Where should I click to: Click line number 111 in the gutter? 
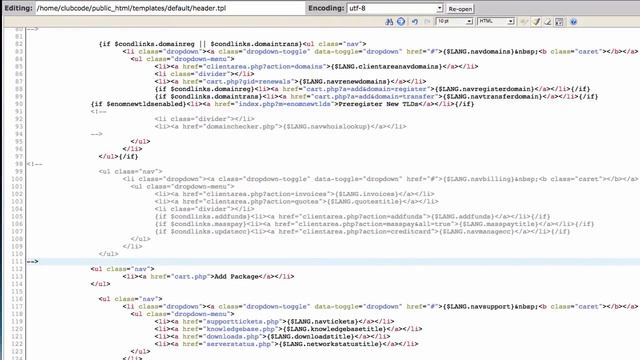(17, 261)
